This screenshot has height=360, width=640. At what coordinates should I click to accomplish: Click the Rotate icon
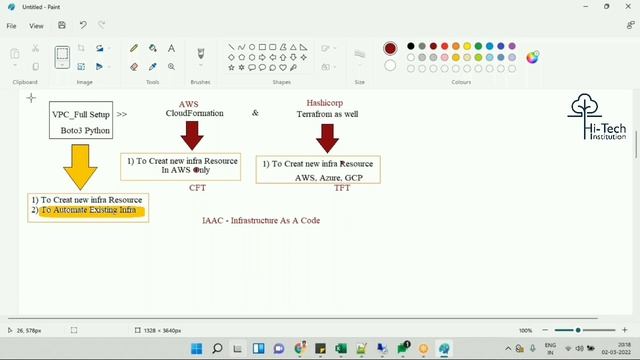(100, 48)
